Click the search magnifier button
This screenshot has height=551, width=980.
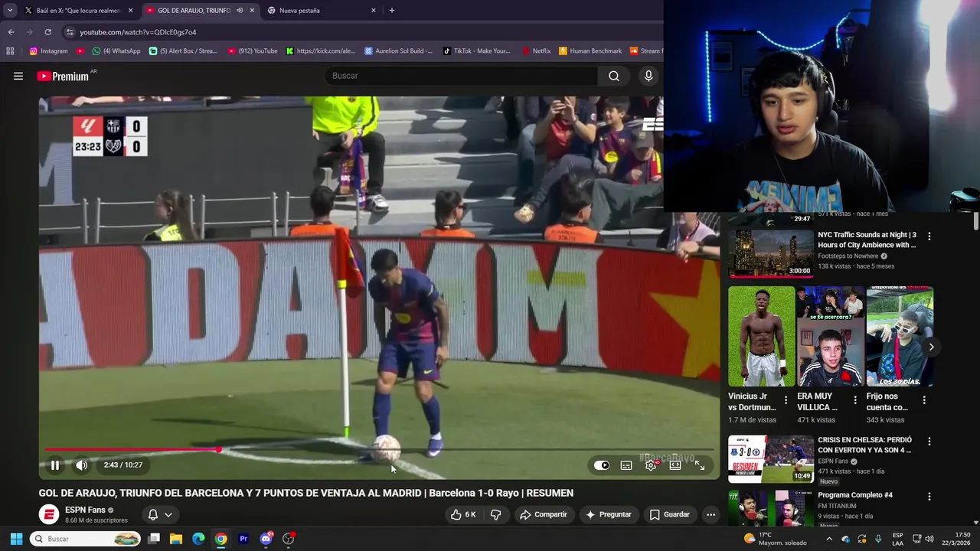614,76
